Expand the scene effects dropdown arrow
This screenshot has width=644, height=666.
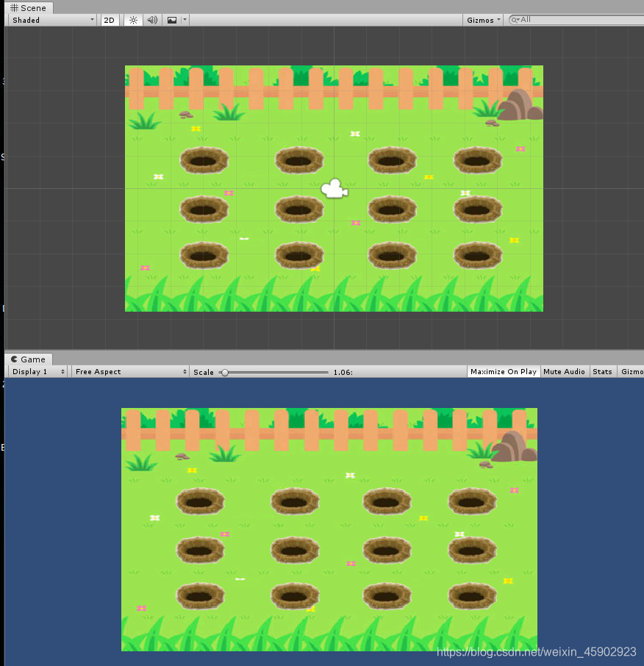(x=185, y=20)
